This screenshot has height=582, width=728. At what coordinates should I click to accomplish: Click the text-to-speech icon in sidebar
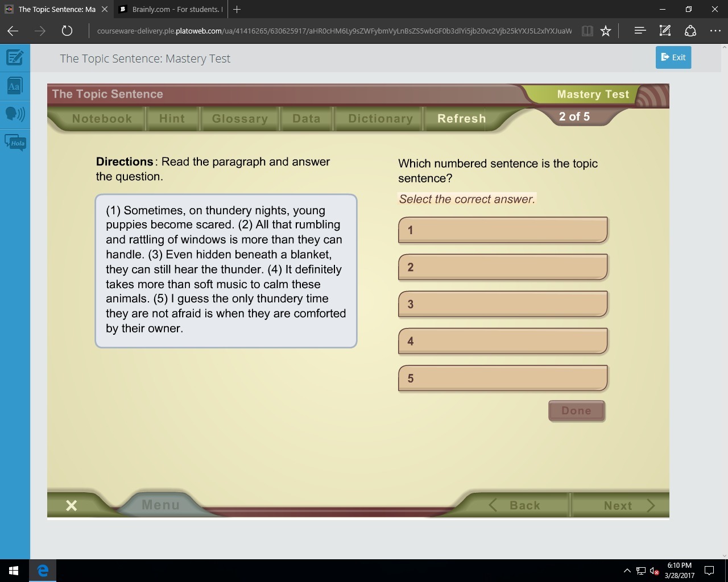pyautogui.click(x=15, y=114)
